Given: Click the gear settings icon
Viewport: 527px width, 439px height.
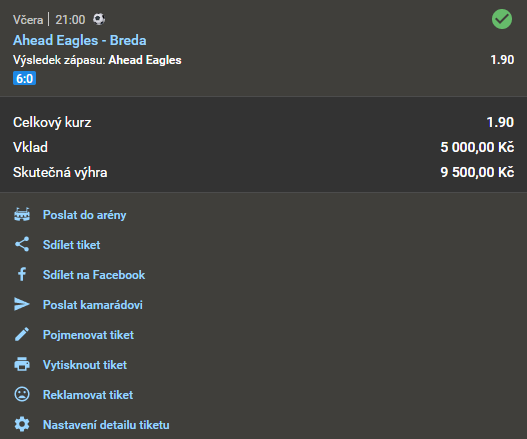Looking at the screenshot, I should coord(22,425).
